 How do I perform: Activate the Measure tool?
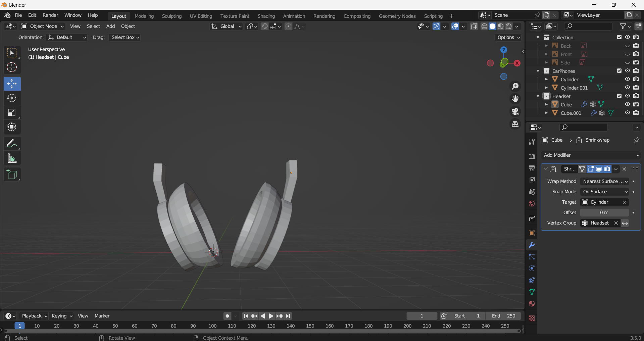tap(12, 158)
